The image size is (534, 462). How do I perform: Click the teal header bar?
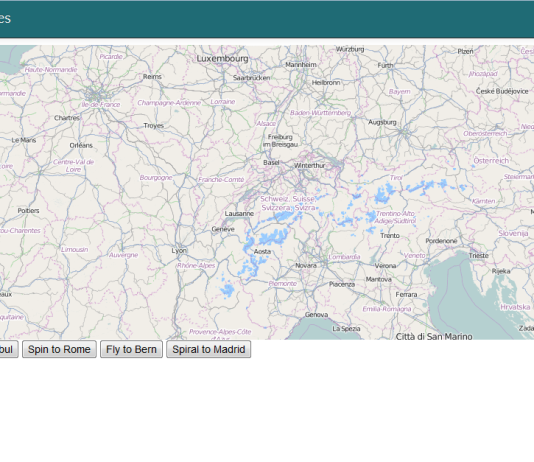[x=267, y=19]
